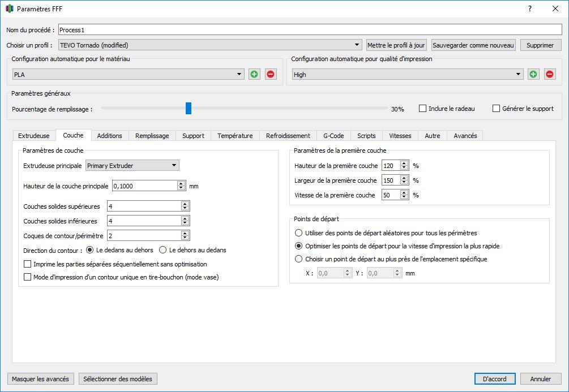Add a new material auto-configuration with green plus
The width and height of the screenshot is (569, 392).
(254, 74)
